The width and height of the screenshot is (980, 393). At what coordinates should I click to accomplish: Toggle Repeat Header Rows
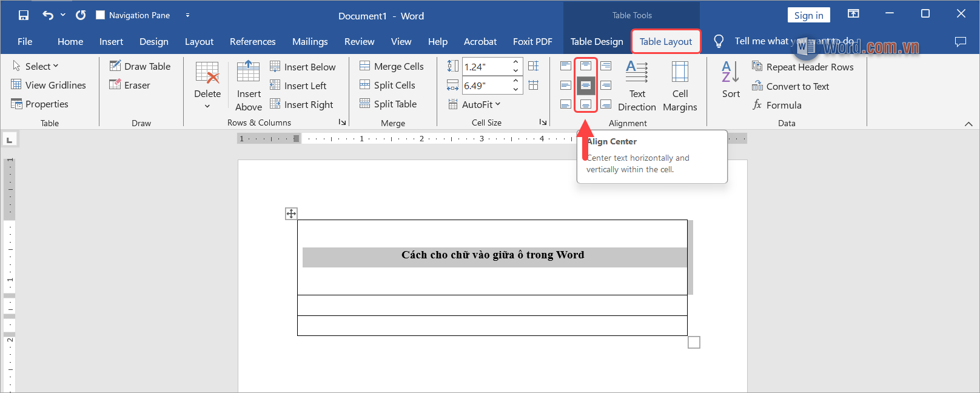click(802, 67)
